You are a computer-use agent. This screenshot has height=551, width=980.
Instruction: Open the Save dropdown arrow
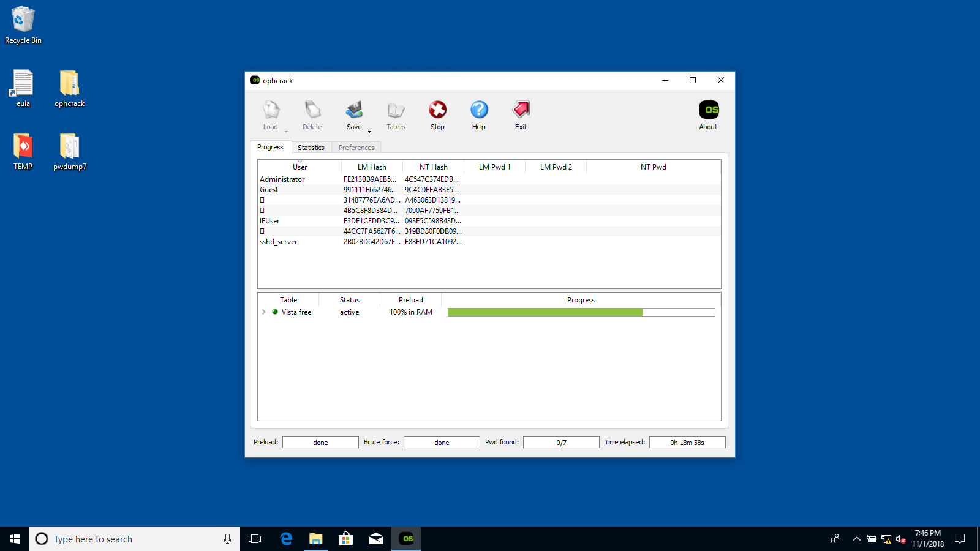[x=369, y=132]
